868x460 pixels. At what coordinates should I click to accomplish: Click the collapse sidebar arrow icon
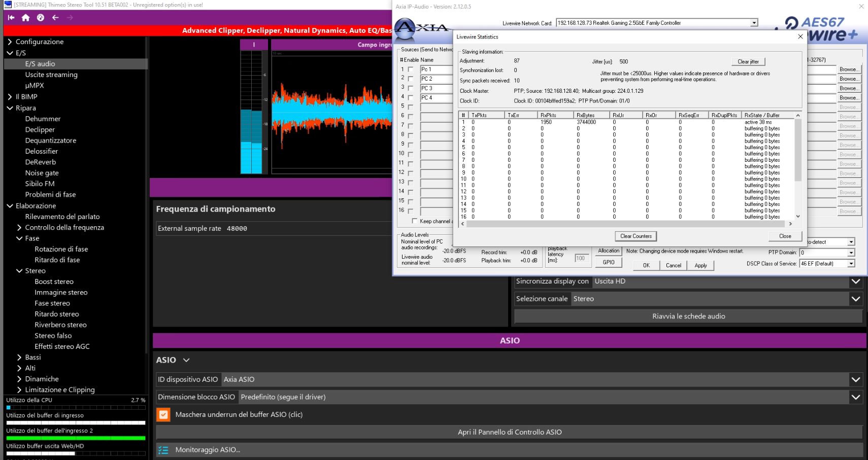tap(11, 18)
